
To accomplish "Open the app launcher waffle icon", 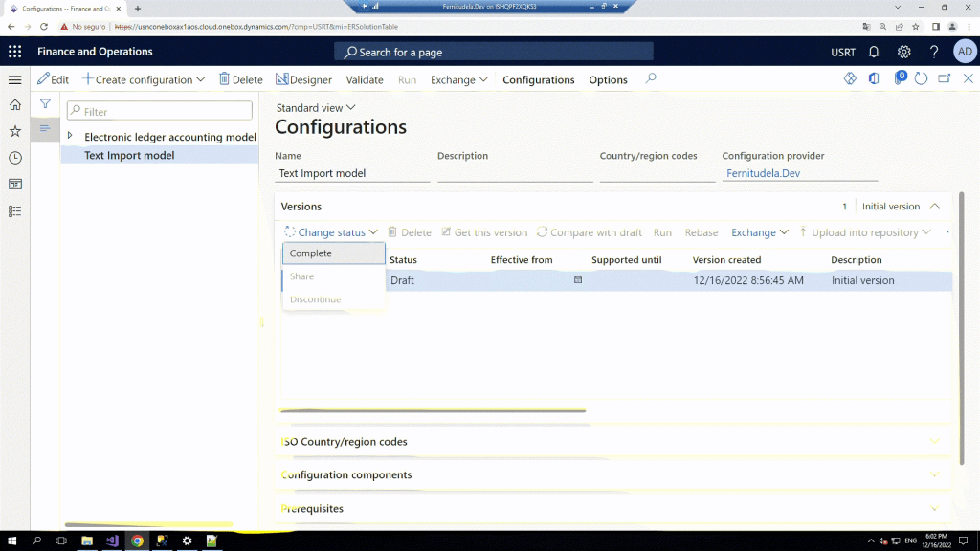I will pyautogui.click(x=15, y=52).
